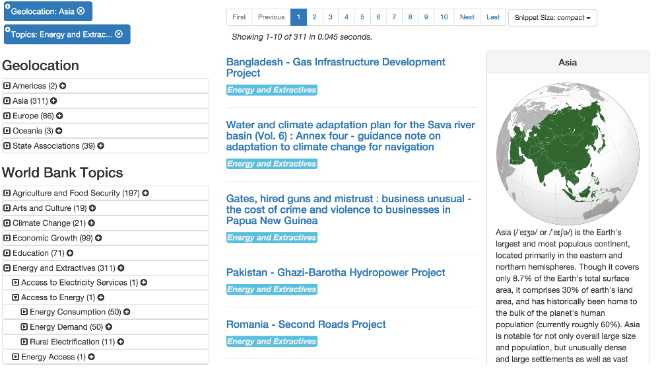Click plus icon for Rural Electrification (11)
Screen dimensions: 660x378
coord(120,342)
